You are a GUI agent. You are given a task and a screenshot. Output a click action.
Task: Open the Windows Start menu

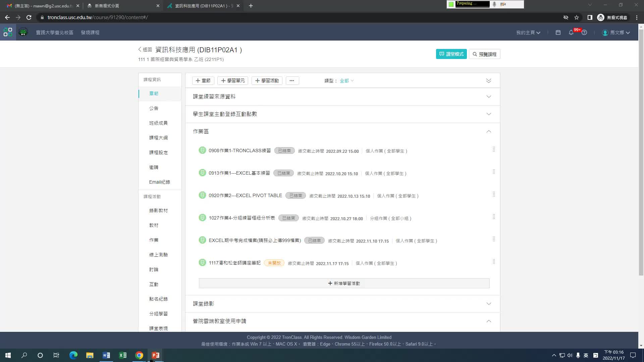click(8, 355)
